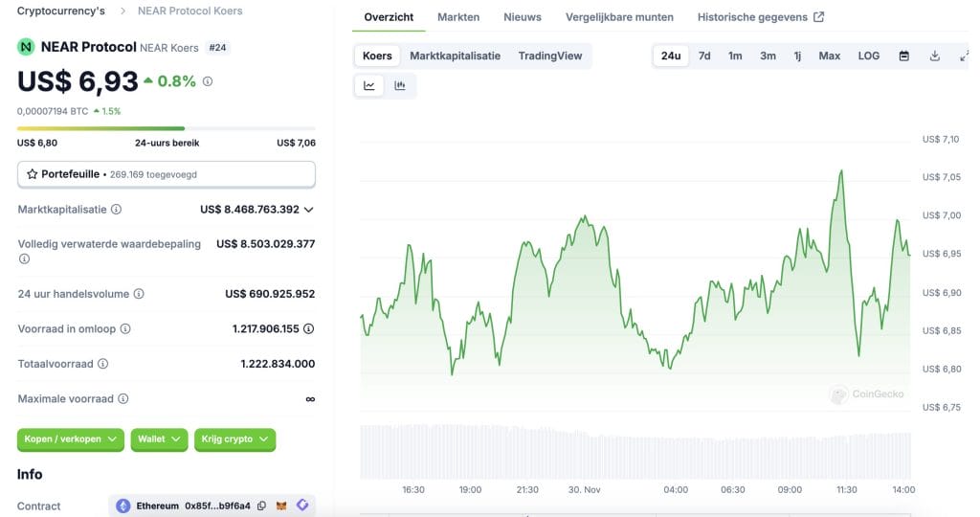
Task: Expand Marktkapitalisatie value chevron
Action: pos(309,210)
